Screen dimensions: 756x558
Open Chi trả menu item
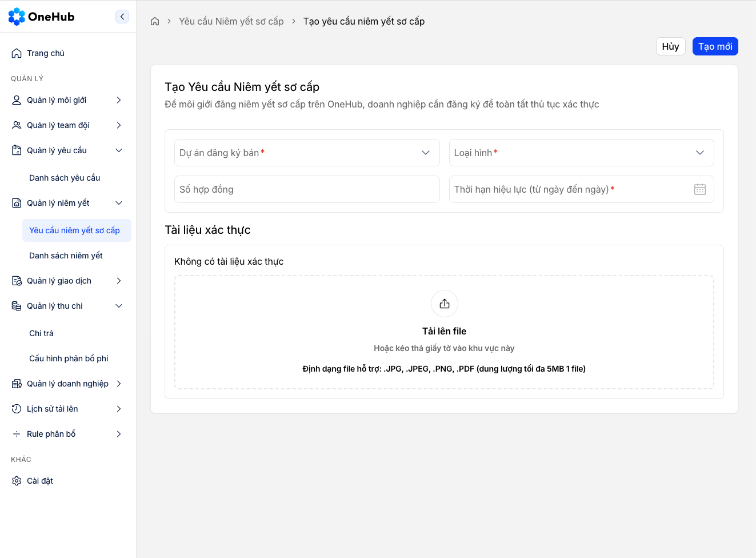(77, 333)
